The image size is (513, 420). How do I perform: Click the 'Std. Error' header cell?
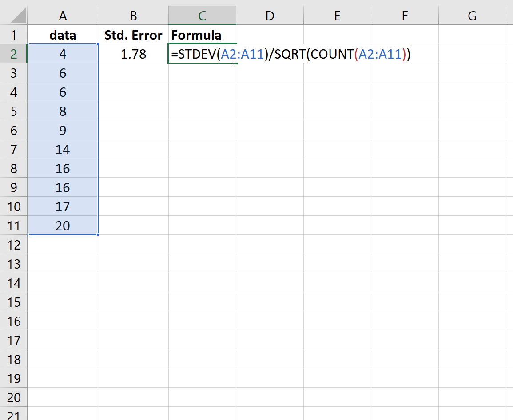click(x=133, y=35)
